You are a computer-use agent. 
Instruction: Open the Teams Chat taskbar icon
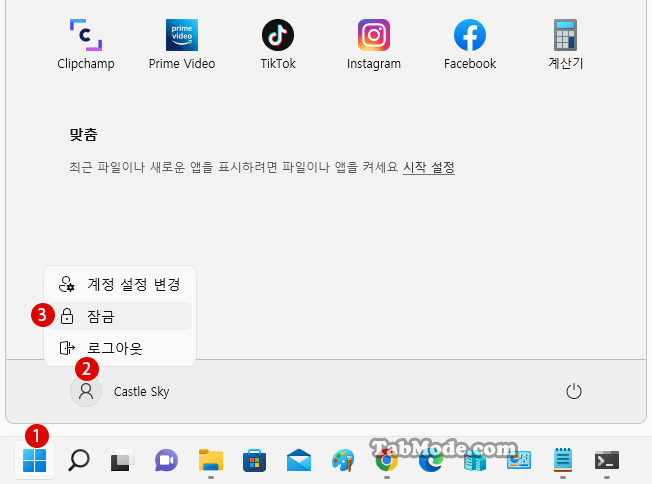[167, 460]
